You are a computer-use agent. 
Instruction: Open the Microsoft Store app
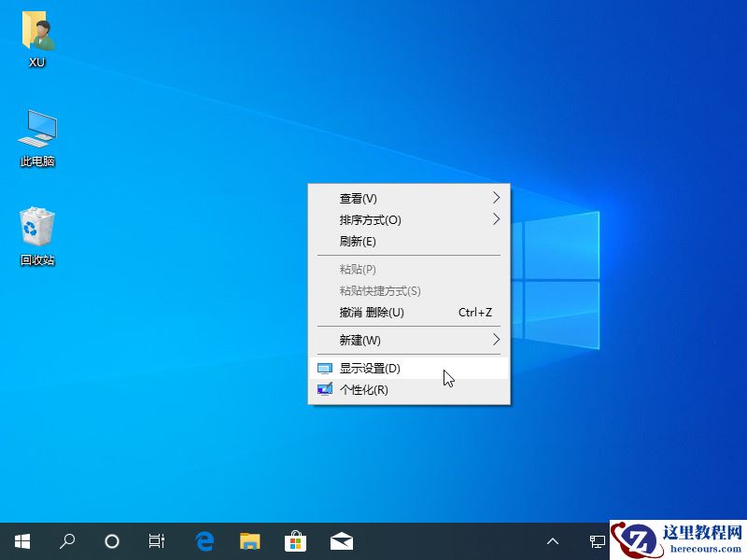295,540
